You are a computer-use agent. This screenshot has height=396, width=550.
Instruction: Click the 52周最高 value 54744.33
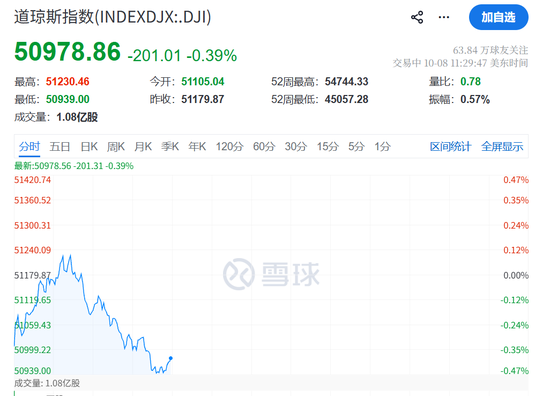click(x=347, y=82)
